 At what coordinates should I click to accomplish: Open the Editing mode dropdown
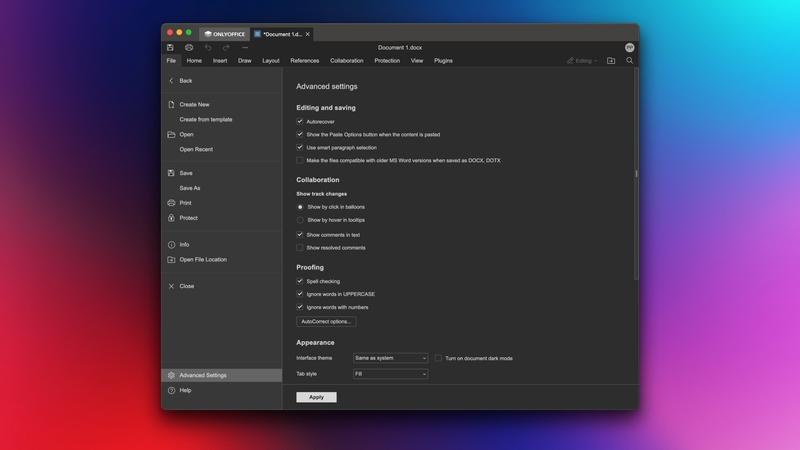583,61
